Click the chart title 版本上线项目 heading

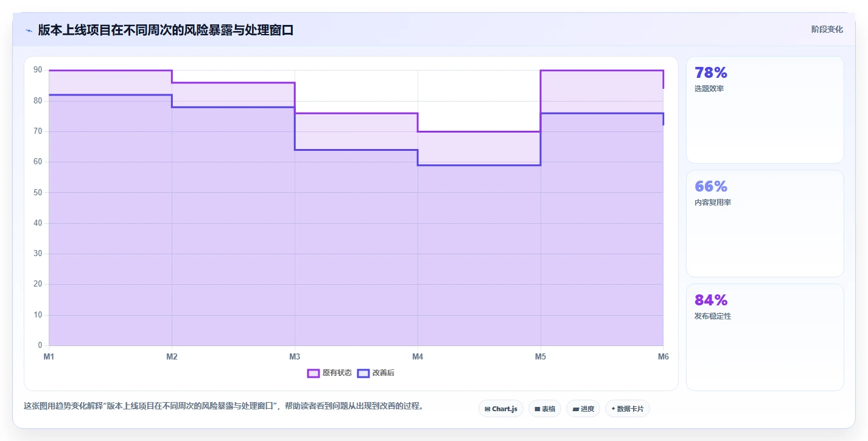166,30
